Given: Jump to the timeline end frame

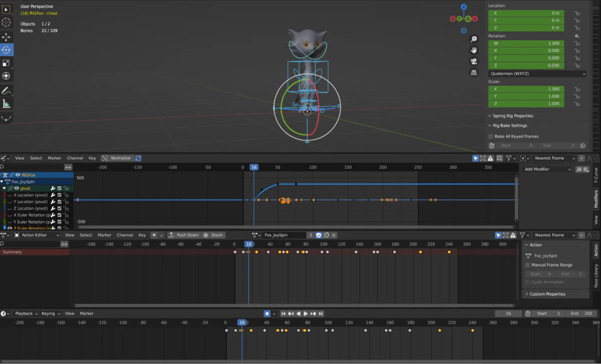Looking at the screenshot, I should [x=321, y=314].
